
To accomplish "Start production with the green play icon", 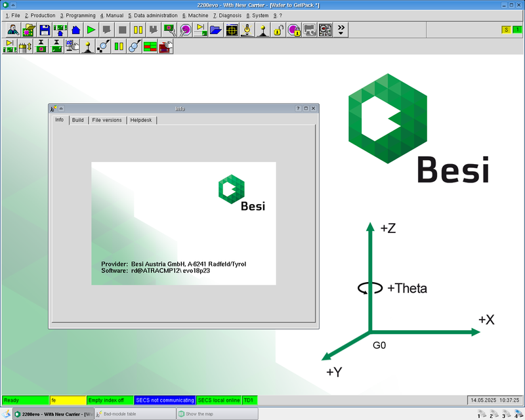I will click(91, 30).
